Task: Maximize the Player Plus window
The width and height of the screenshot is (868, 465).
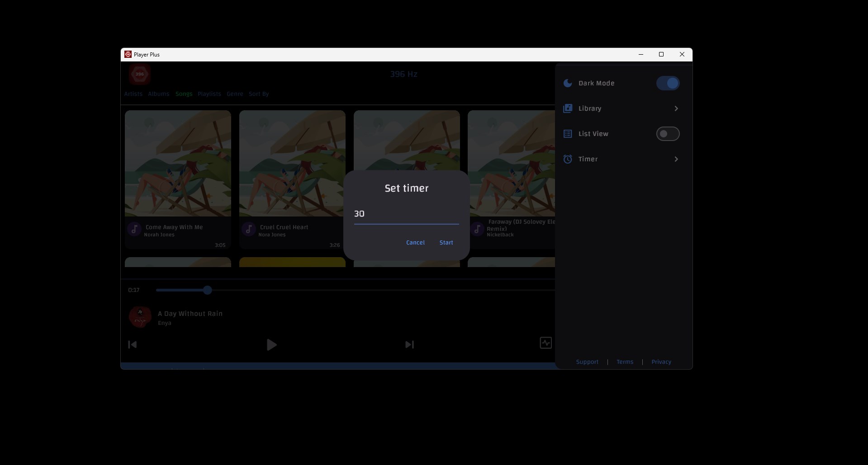Action: click(661, 55)
